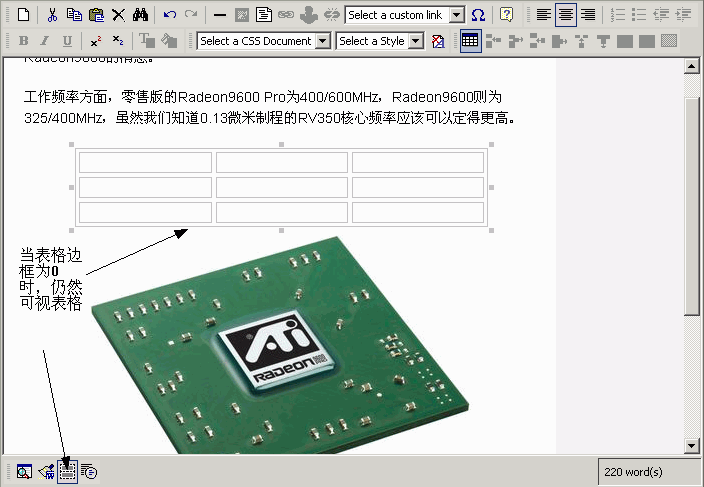Insert a horizontal rule line
The width and height of the screenshot is (704, 487).
coord(220,15)
